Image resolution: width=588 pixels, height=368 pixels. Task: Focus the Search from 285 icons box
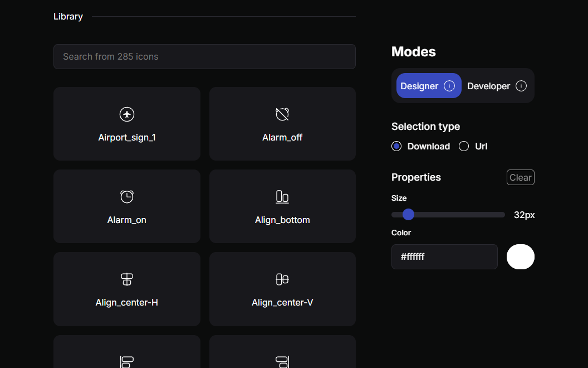click(x=204, y=57)
